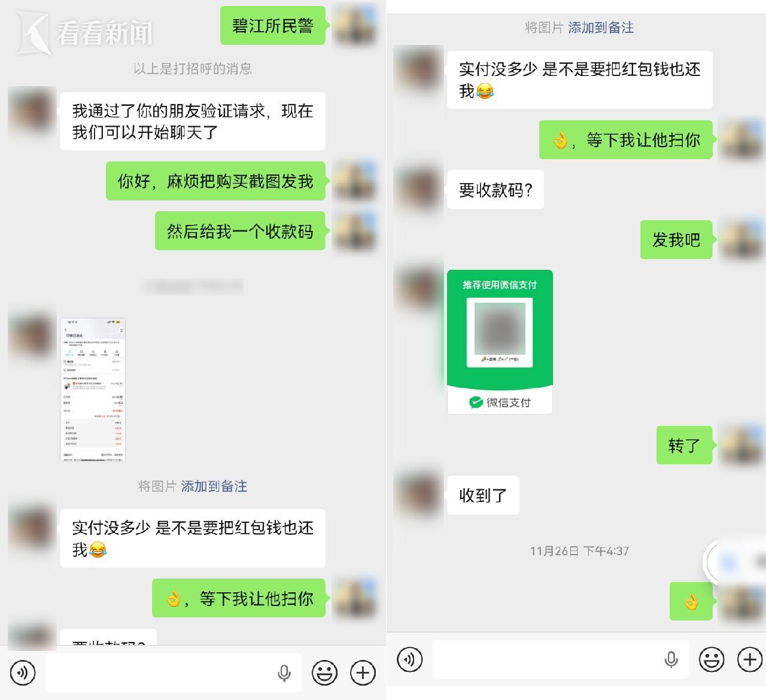The height and width of the screenshot is (700, 766).
Task: Focus the left chat message input field
Action: pyautogui.click(x=174, y=672)
